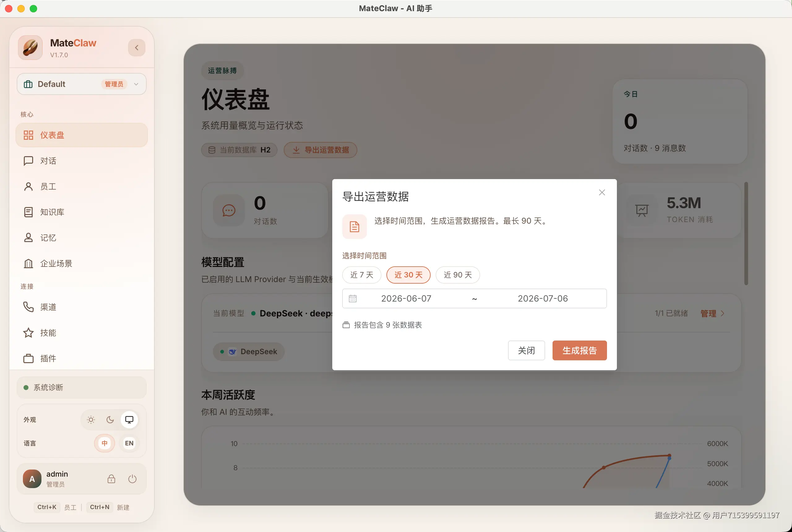Click the V1.7.0 version label
Image resolution: width=792 pixels, height=532 pixels.
(59, 55)
